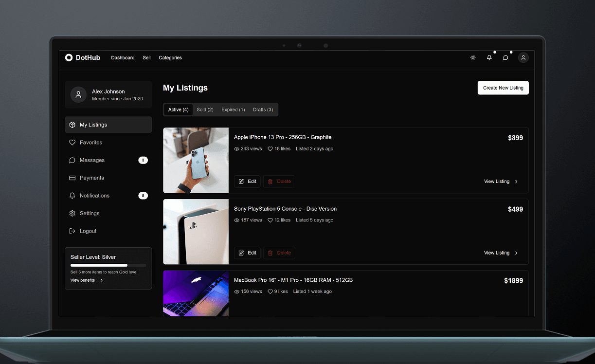The image size is (595, 364).
Task: Click the Messages badge showing 3
Action: (143, 160)
